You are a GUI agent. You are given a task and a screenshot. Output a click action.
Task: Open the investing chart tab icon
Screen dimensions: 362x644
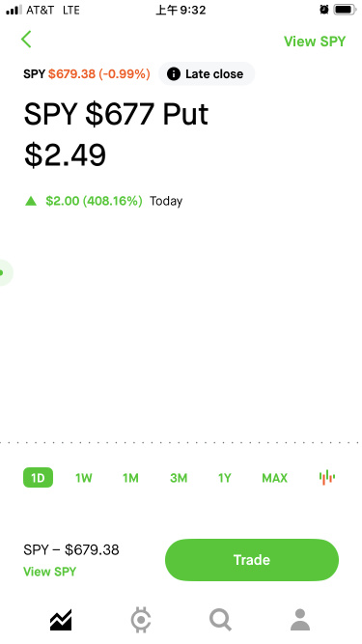[61, 620]
